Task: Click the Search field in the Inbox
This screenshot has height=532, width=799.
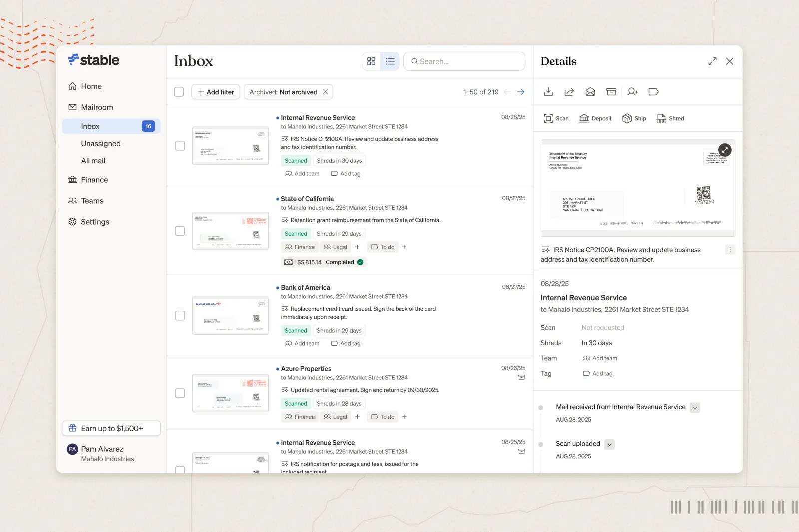Action: click(x=464, y=61)
